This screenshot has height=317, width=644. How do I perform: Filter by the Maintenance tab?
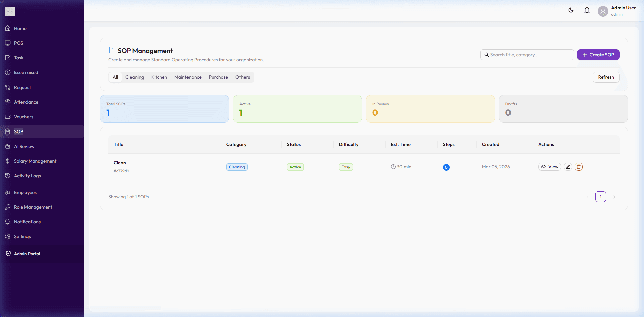pos(188,77)
